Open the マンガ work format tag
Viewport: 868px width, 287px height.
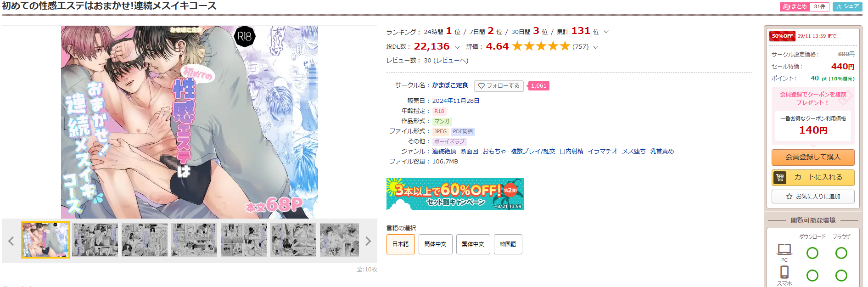tap(442, 121)
